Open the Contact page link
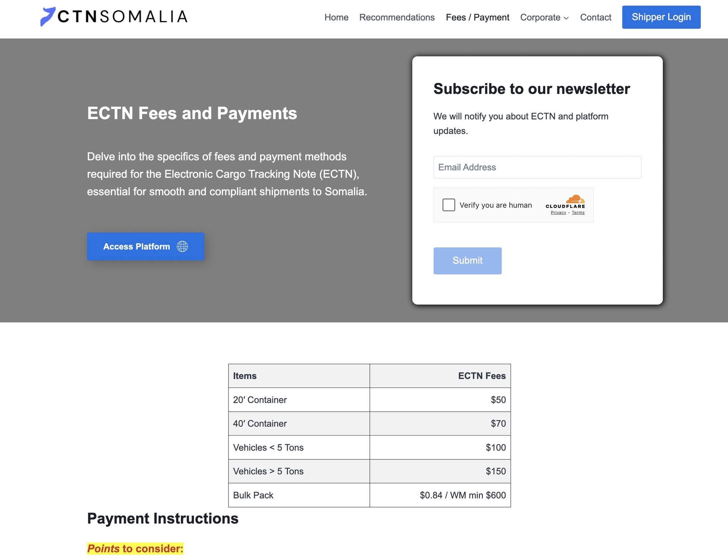Image resolution: width=728 pixels, height=560 pixels. [595, 17]
